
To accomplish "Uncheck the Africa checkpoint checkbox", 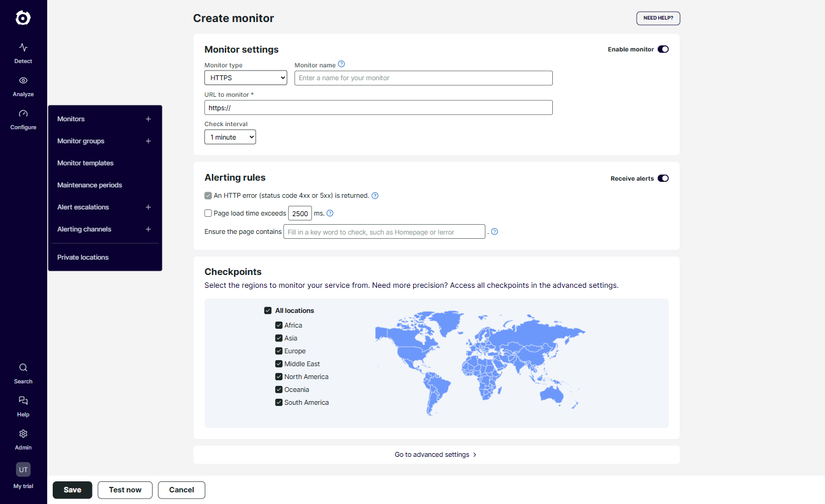I will pyautogui.click(x=279, y=325).
